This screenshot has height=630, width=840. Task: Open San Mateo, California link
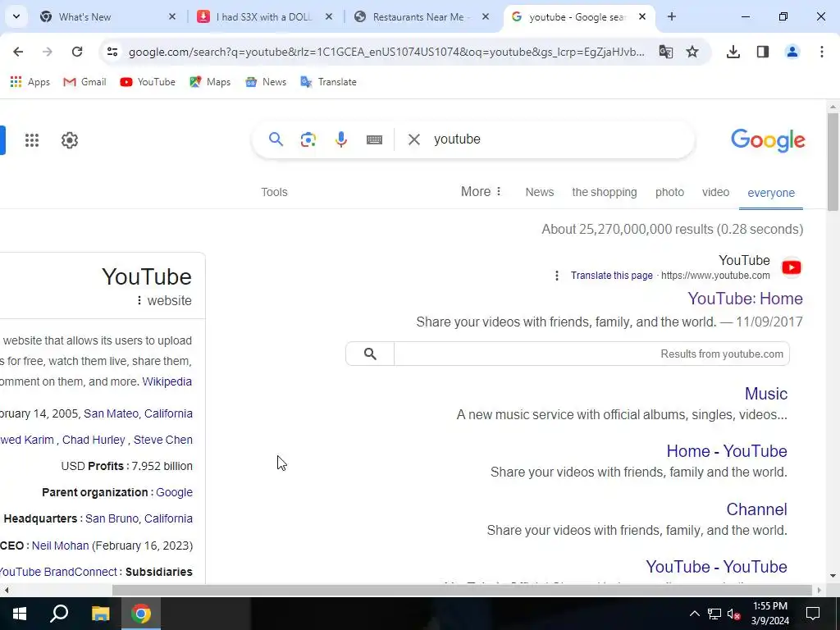[138, 413]
